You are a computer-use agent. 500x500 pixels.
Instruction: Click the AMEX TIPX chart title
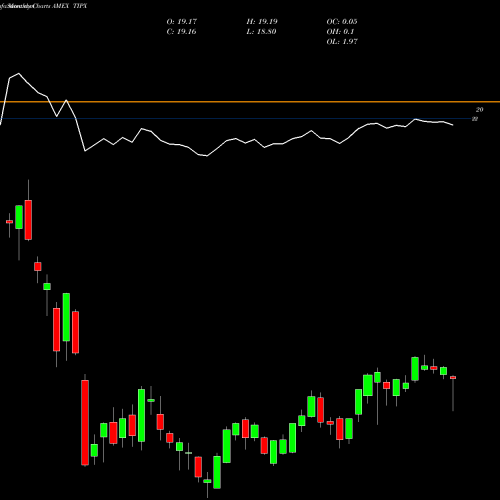tap(69, 6)
